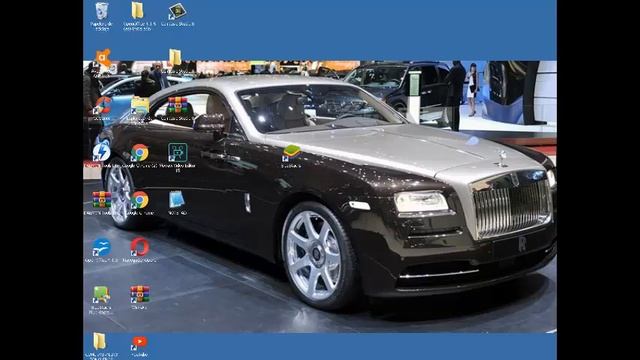Select the folder beside the Recycle Bin
Screen dimensions: 640x360
(138, 11)
